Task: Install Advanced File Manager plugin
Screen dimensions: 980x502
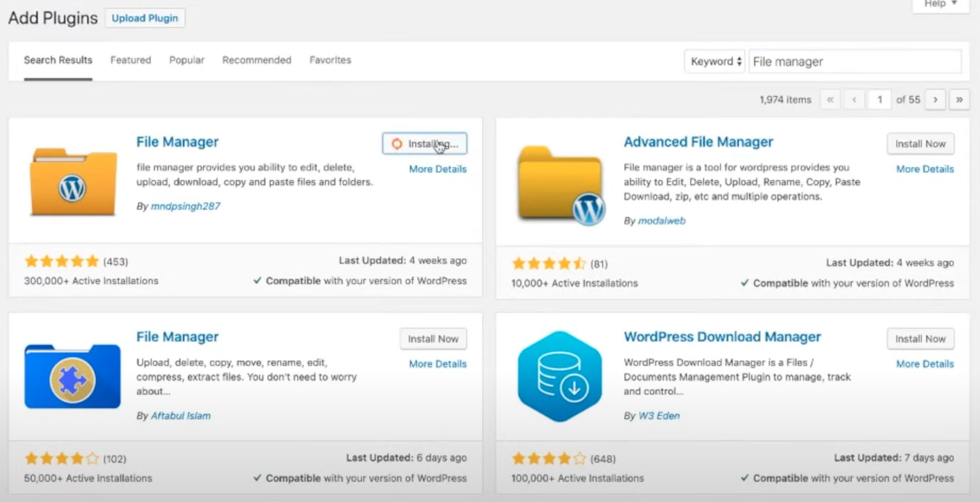Action: (x=920, y=144)
